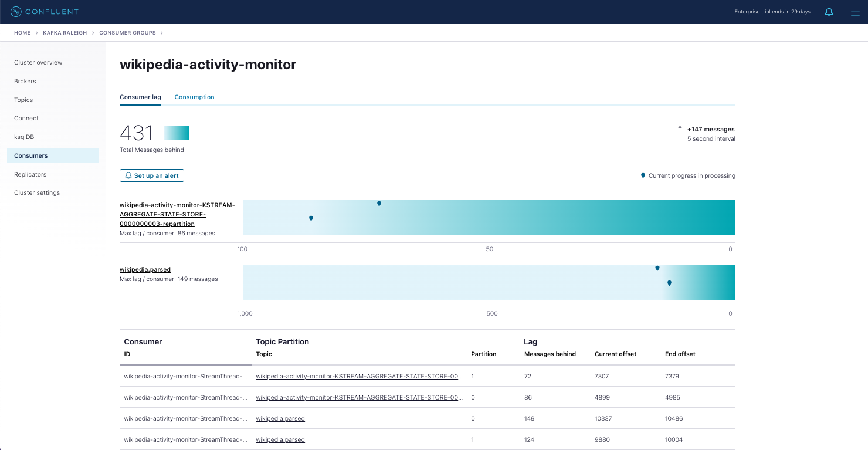Image resolution: width=868 pixels, height=450 pixels.
Task: Open topic link in row with 86 behind
Action: pos(360,397)
